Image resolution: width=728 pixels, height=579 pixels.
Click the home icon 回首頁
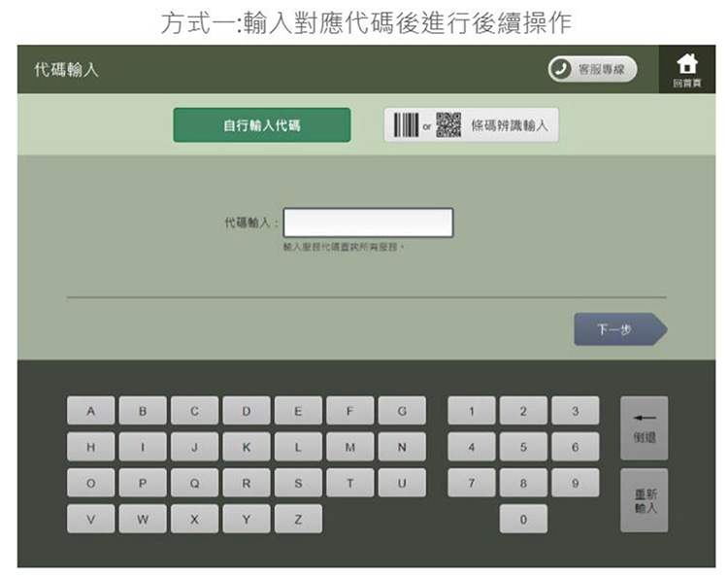[686, 70]
